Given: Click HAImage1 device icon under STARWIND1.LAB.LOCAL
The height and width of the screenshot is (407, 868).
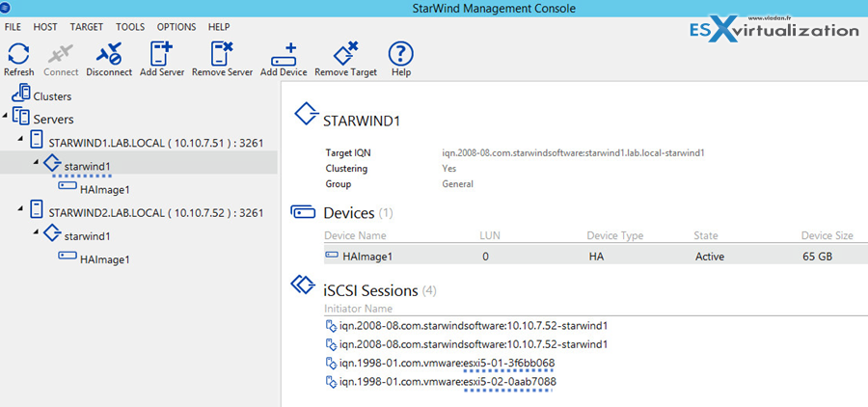Looking at the screenshot, I should [x=68, y=185].
